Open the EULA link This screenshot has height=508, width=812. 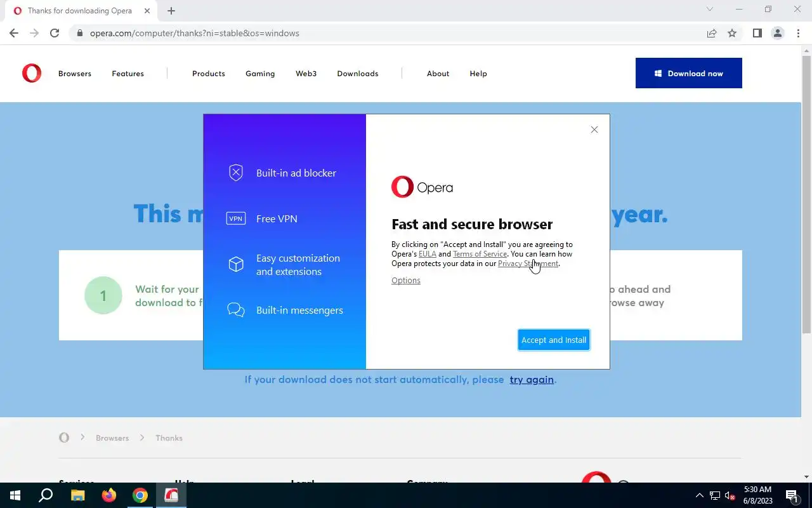pos(428,254)
